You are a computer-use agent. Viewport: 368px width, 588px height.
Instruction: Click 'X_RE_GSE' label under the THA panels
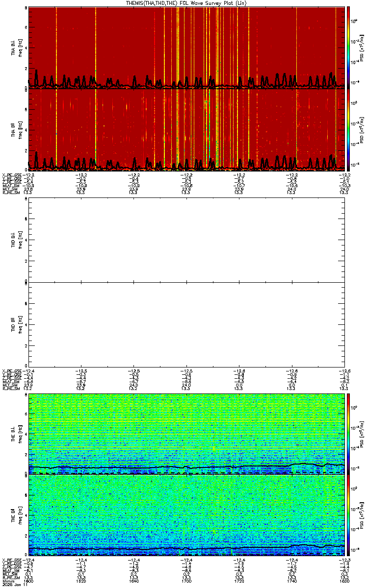[x=11, y=174]
